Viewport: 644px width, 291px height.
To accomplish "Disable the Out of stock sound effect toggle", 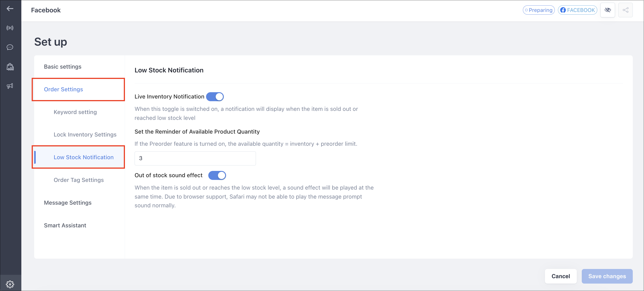I will (x=217, y=175).
